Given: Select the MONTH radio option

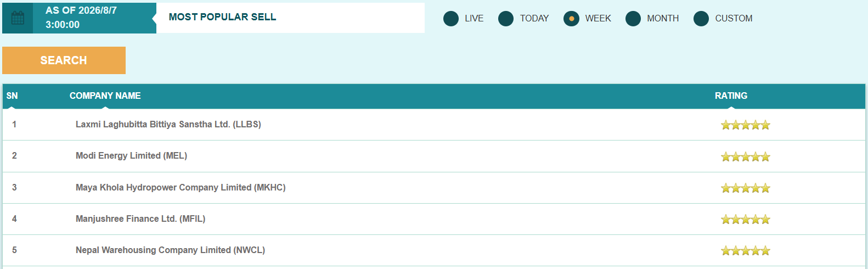Looking at the screenshot, I should pyautogui.click(x=633, y=19).
